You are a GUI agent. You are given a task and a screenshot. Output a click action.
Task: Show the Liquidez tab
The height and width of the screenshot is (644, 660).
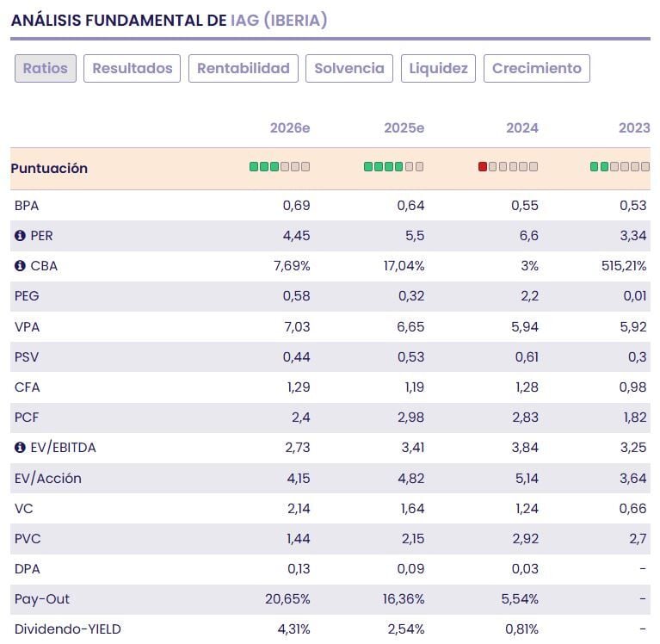tap(438, 69)
